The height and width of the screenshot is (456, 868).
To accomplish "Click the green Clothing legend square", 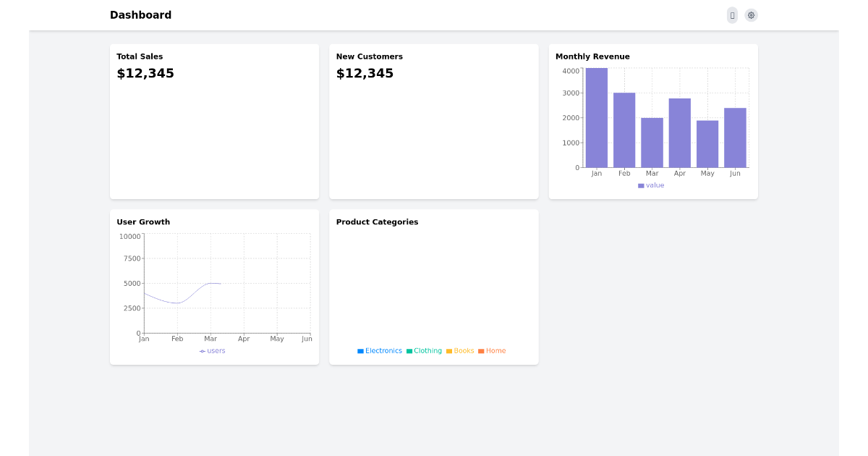I will (409, 351).
